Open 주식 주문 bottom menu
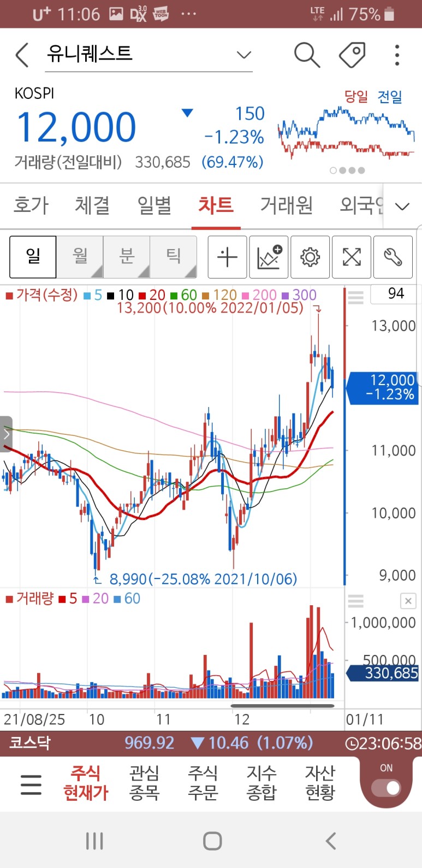 pyautogui.click(x=203, y=783)
